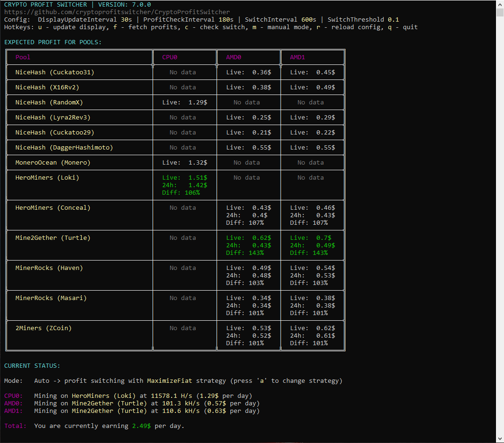Select the 'NiceHash (Cuckatoo31)' pool row
Screen dimensions: 504x443
tap(175, 72)
